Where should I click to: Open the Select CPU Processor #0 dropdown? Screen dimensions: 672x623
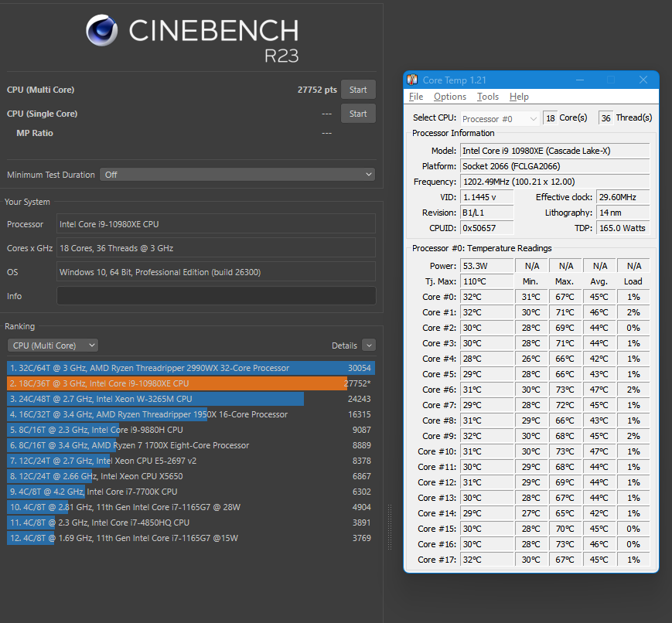coord(500,119)
